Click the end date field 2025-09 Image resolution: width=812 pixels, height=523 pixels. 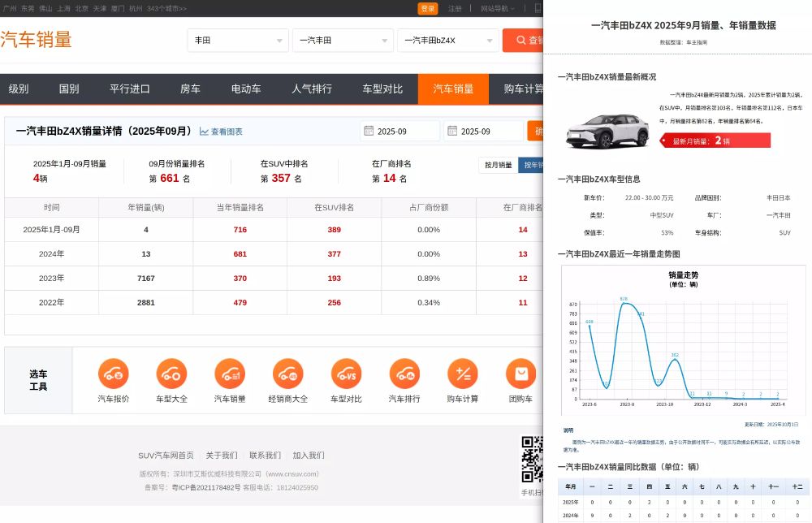pos(483,131)
